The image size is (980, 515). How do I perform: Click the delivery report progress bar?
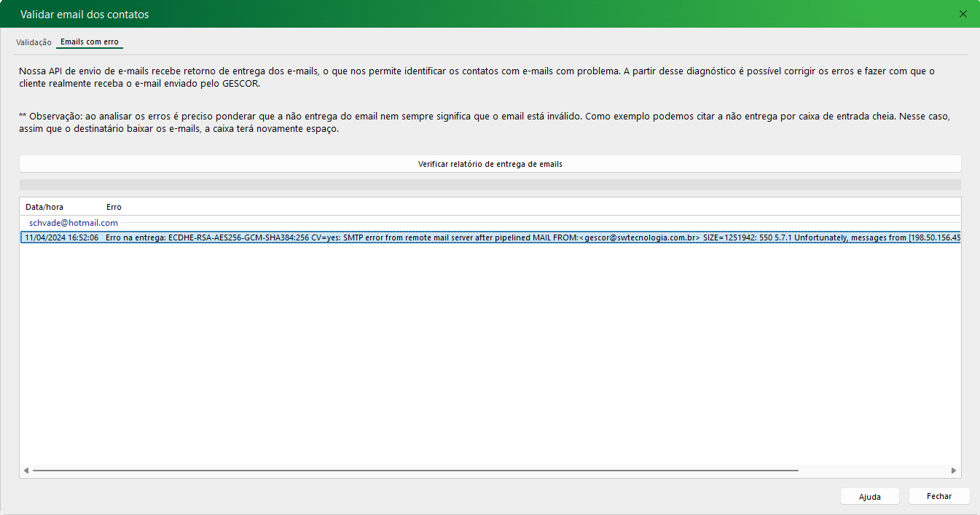pyautogui.click(x=490, y=185)
